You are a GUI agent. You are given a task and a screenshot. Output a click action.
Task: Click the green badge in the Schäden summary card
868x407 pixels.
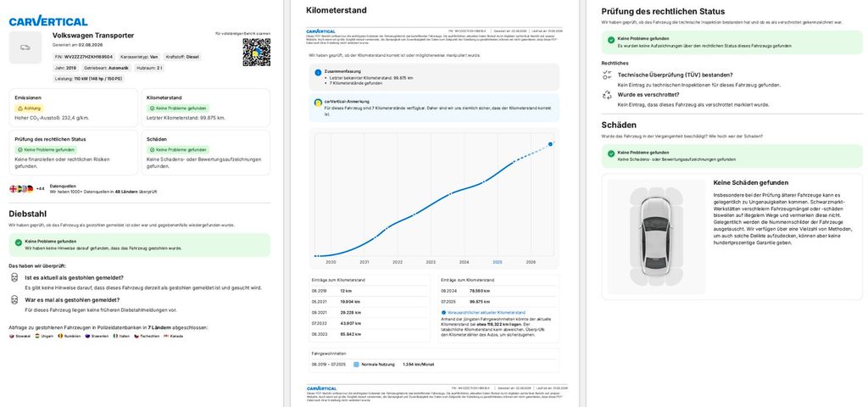pos(177,149)
